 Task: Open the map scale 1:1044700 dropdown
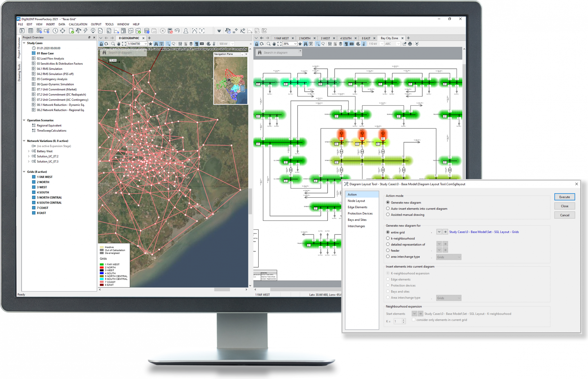[146, 44]
